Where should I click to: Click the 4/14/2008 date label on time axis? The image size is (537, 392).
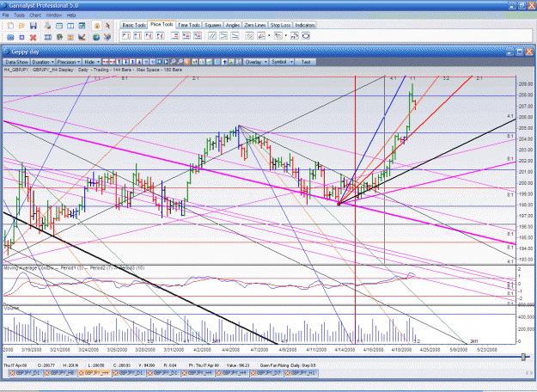click(345, 350)
